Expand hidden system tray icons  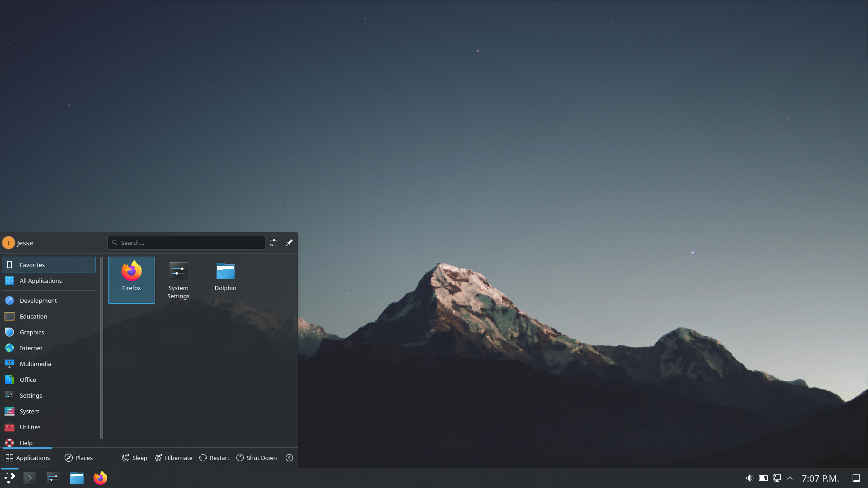[790, 478]
